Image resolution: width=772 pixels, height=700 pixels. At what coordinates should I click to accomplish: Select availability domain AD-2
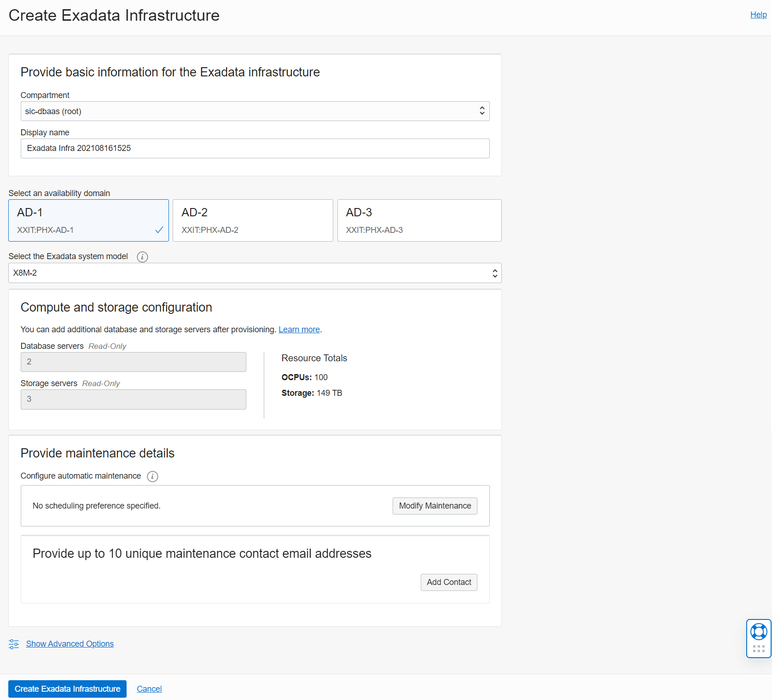pos(253,220)
